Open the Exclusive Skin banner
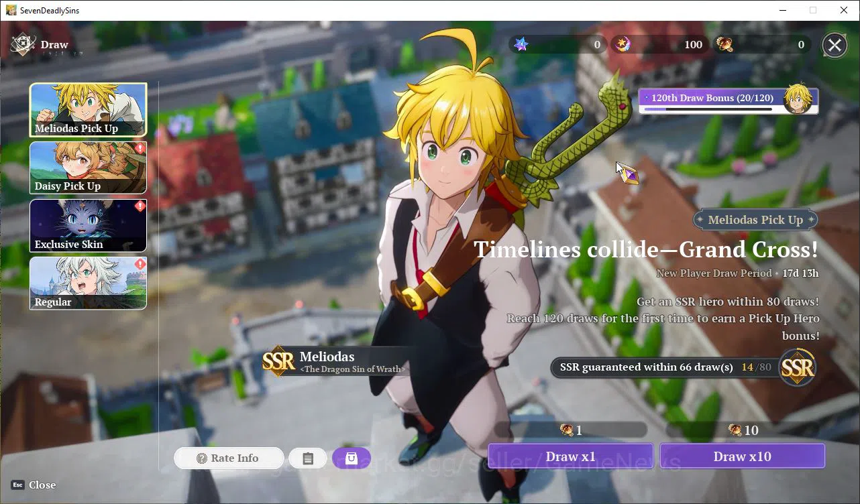Image resolution: width=860 pixels, height=504 pixels. click(88, 226)
